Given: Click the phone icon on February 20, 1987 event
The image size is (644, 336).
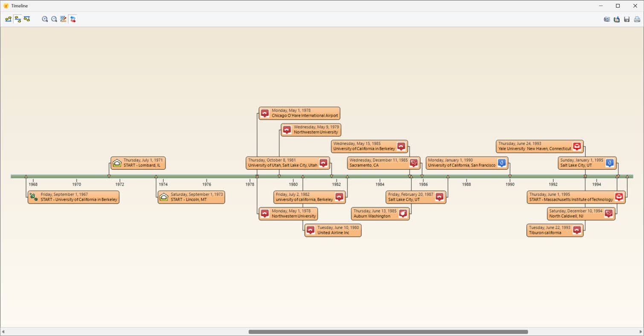Looking at the screenshot, I should pos(439,197).
